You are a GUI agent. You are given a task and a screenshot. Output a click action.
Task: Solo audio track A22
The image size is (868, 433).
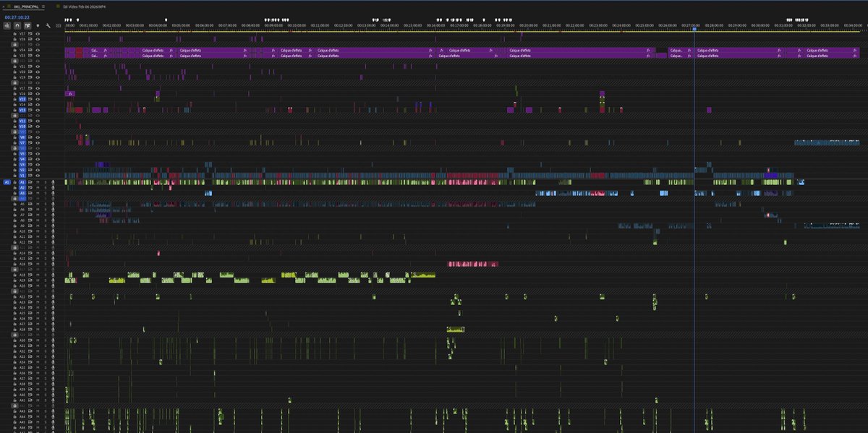pos(46,296)
